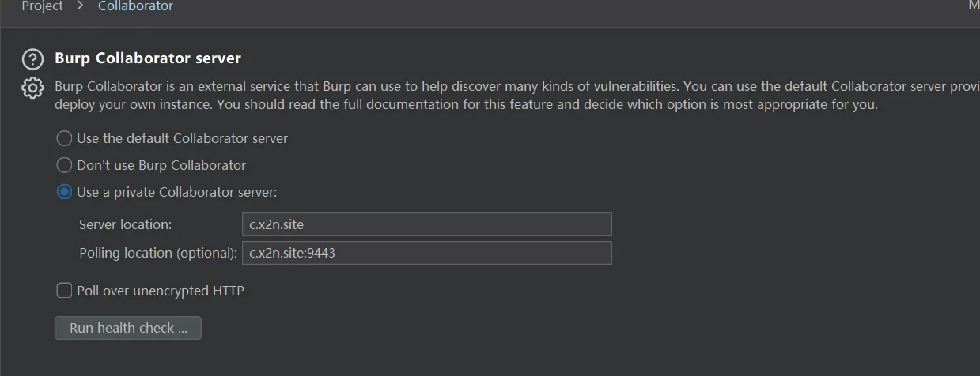Screen dimensions: 980x376
Task: Click the 'Polling location (optional):' label
Action: point(158,253)
